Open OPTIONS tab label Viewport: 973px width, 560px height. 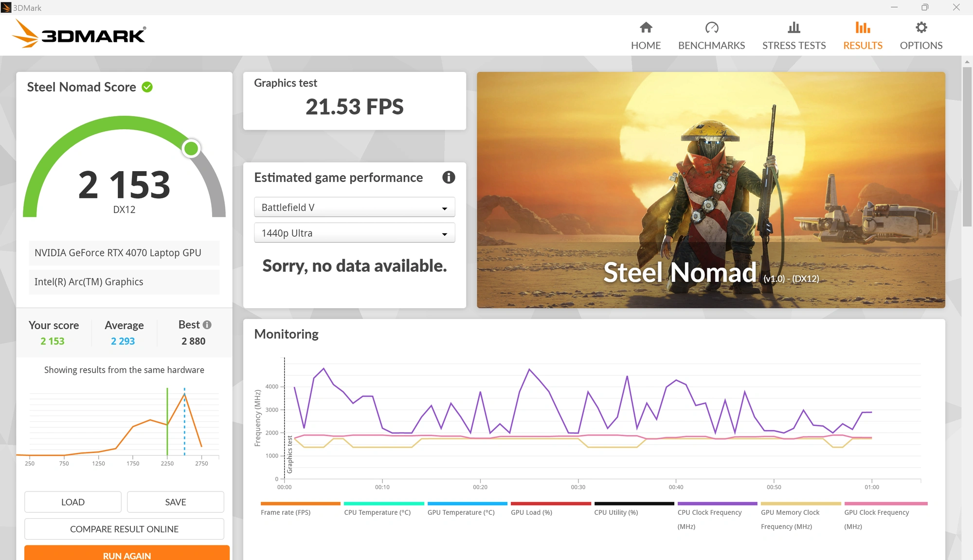pyautogui.click(x=921, y=45)
